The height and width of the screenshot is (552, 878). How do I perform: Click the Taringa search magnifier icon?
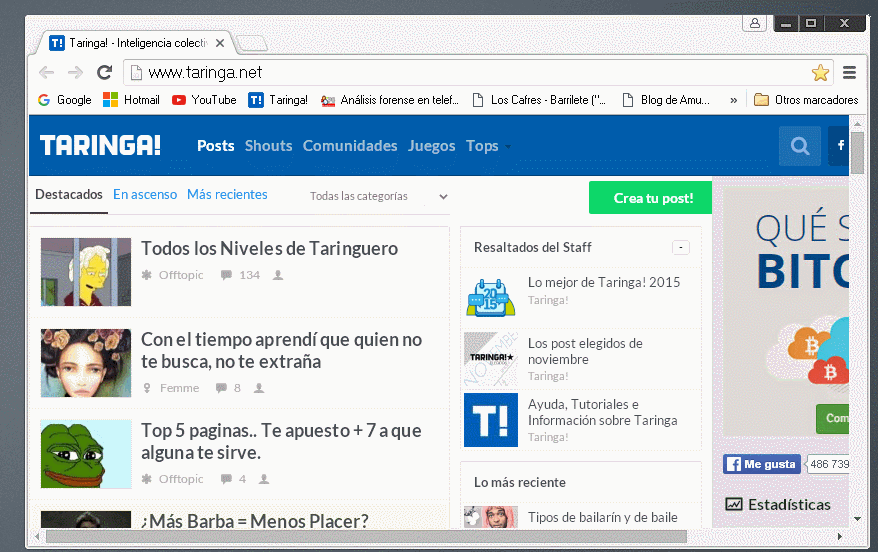(800, 146)
